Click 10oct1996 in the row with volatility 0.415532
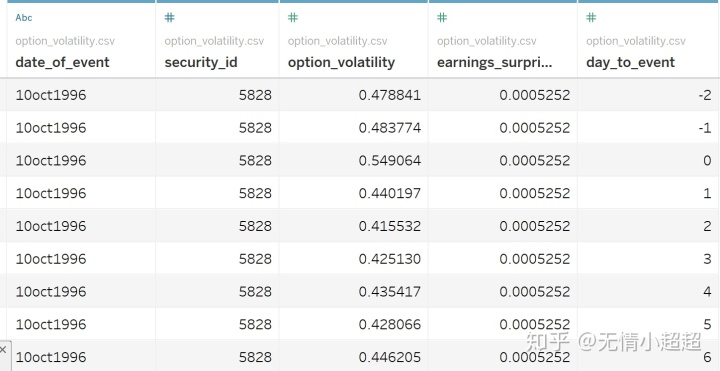The image size is (720, 371). (51, 226)
